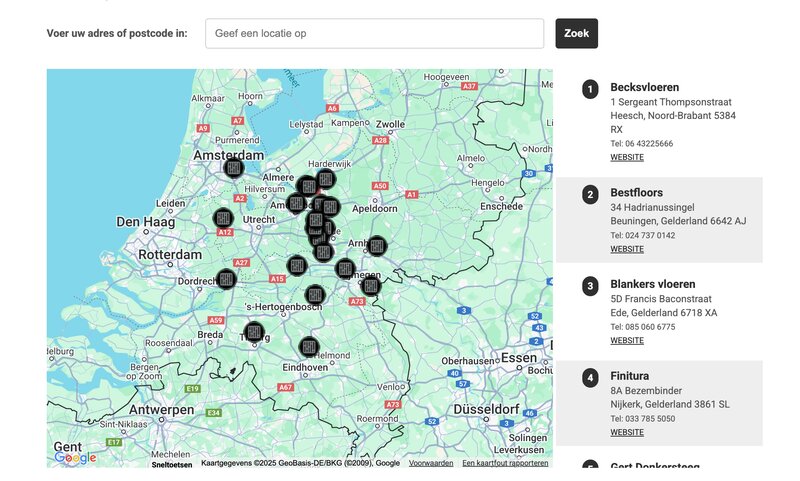
Task: Select the Bestfloors dealer name
Action: pos(637,192)
